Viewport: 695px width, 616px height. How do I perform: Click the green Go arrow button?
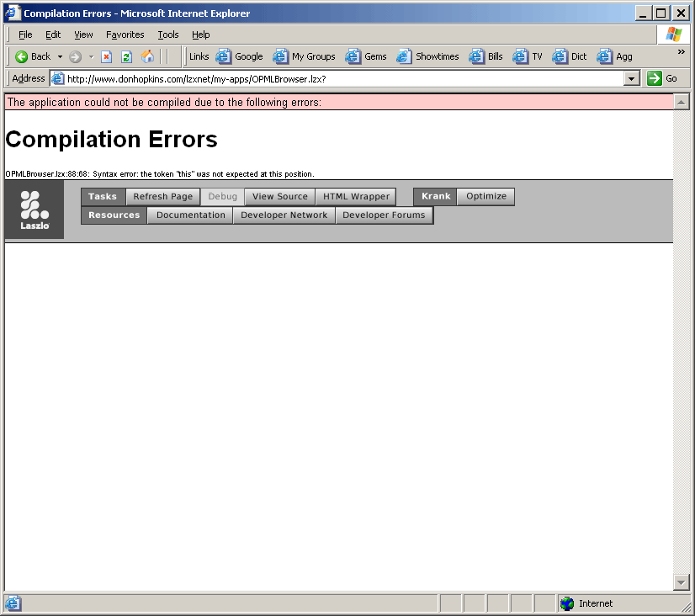pyautogui.click(x=655, y=78)
